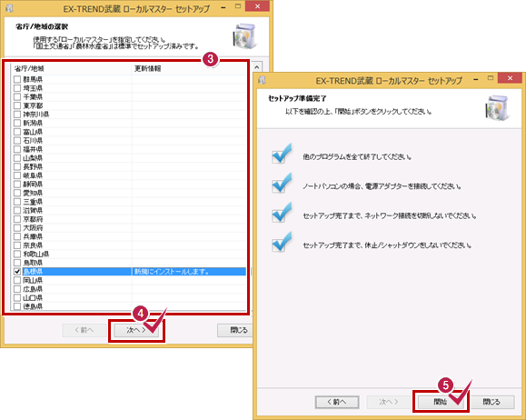Click the blue checkmark beside close other programs
526x420 pixels.
(282, 154)
